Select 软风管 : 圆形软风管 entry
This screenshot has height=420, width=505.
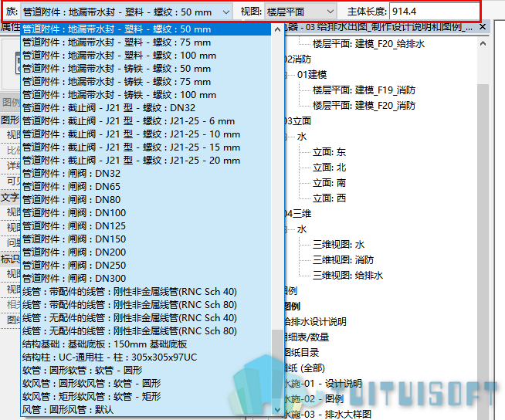pos(146,384)
